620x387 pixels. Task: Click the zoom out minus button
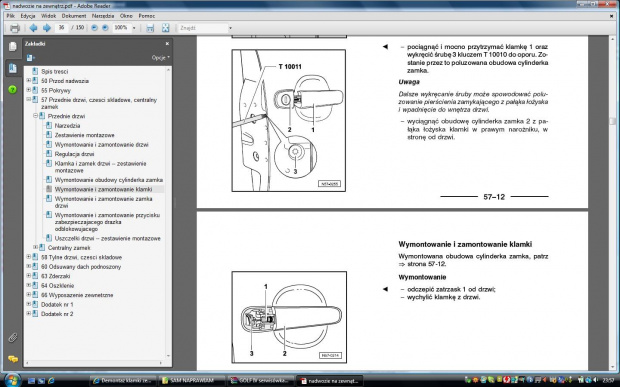94,28
